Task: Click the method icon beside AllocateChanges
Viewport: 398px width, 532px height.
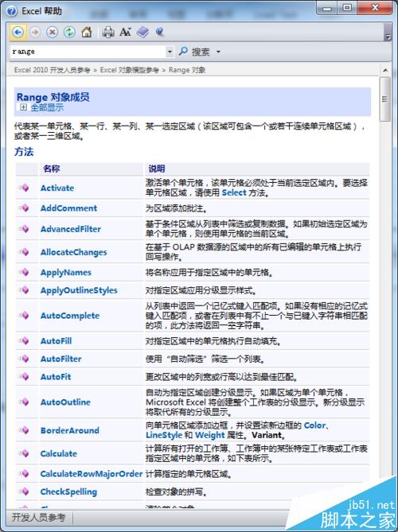Action: [25, 252]
